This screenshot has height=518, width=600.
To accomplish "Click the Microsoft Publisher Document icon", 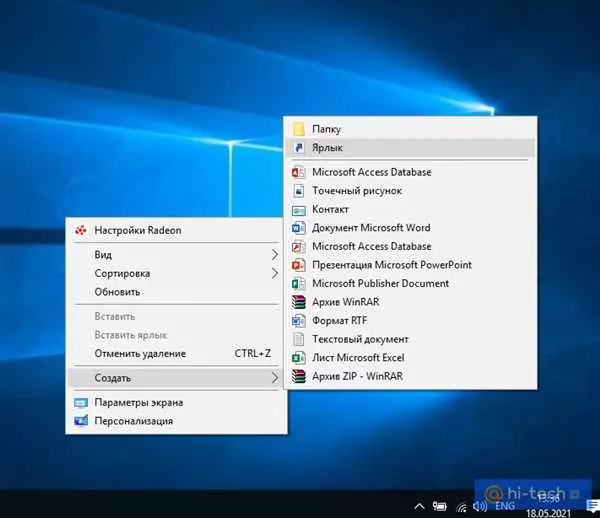I will click(x=298, y=283).
